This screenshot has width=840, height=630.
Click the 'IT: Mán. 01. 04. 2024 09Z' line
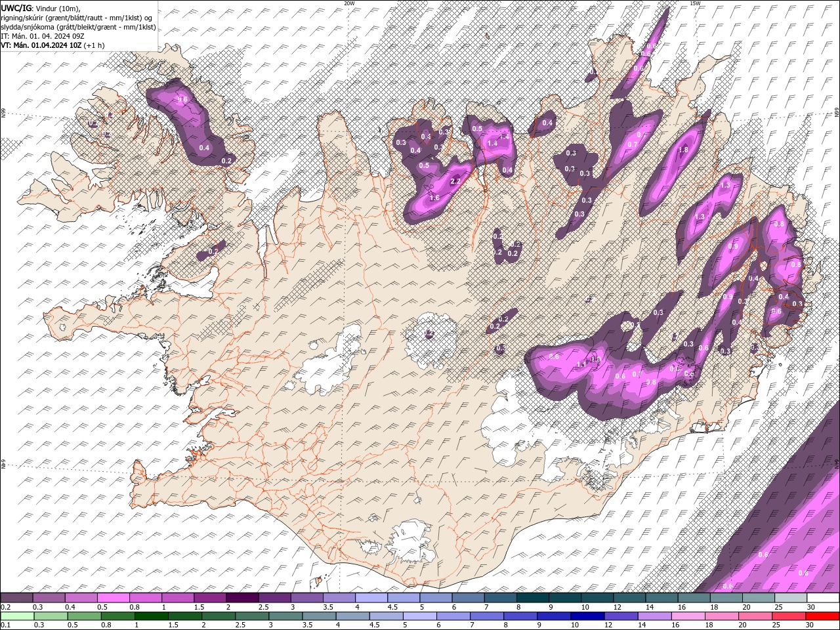pyautogui.click(x=43, y=36)
